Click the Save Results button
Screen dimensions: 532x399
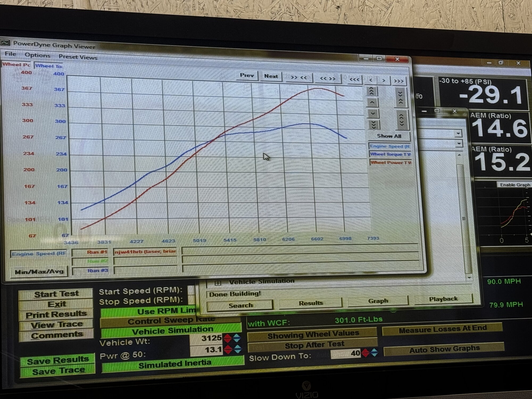coord(57,360)
